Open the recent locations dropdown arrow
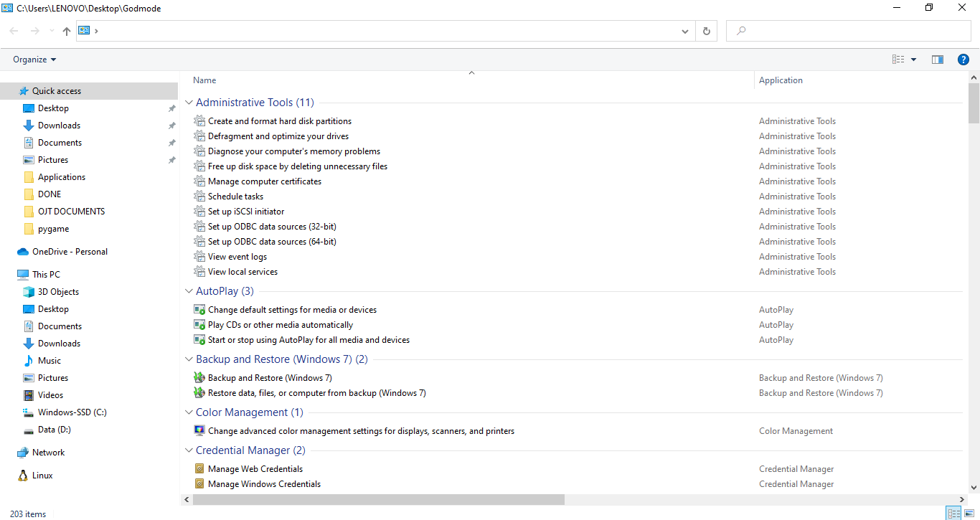The image size is (980, 520). 52,31
